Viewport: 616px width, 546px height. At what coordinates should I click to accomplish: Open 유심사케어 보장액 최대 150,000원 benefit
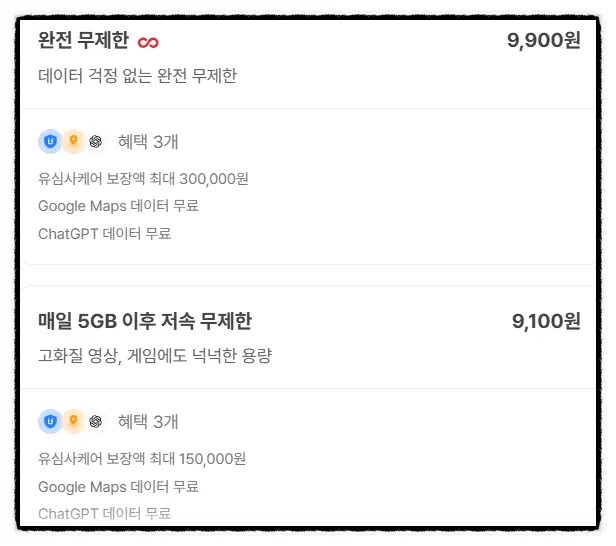(x=142, y=459)
